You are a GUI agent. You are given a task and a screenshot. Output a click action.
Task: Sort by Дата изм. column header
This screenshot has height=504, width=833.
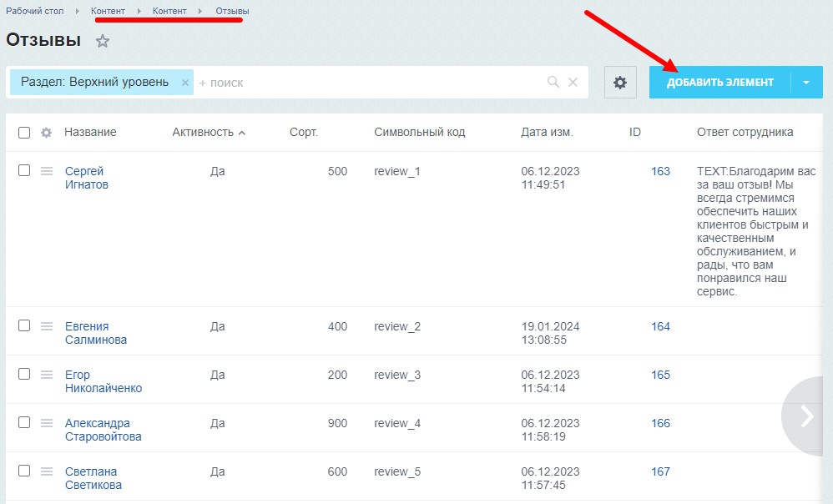[547, 133]
